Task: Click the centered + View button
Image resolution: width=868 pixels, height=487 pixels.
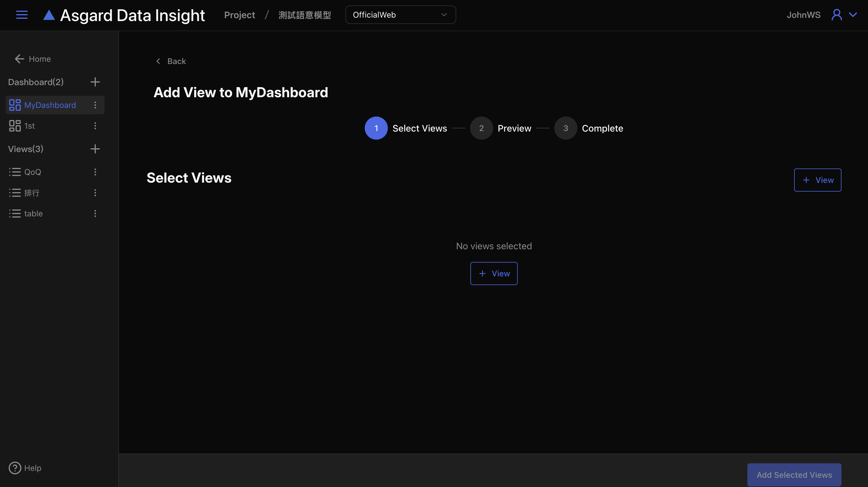Action: point(494,274)
